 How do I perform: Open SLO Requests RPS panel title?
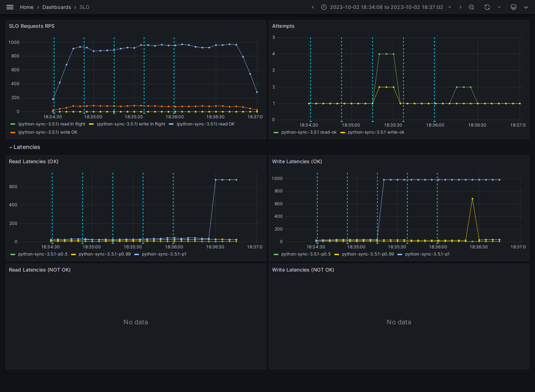[x=32, y=26]
